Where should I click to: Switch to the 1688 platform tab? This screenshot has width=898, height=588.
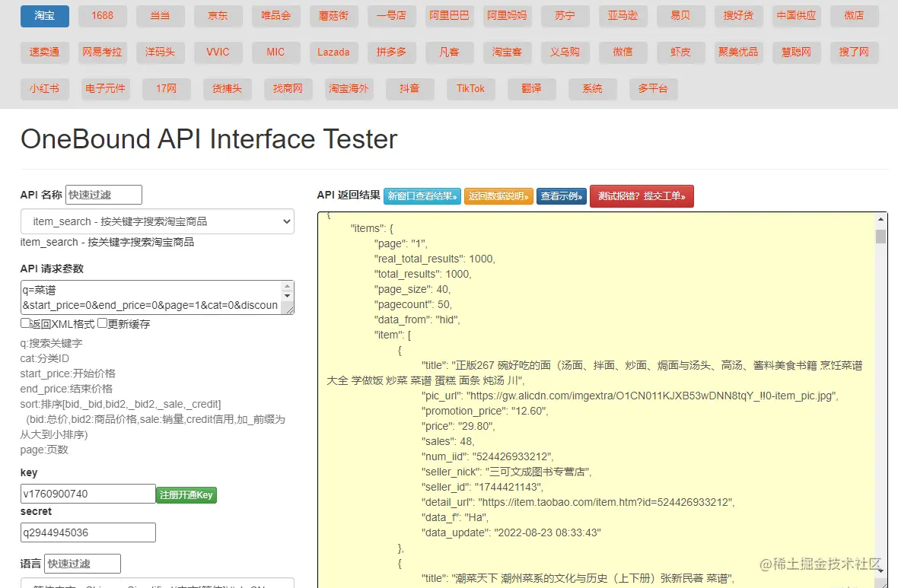(103, 16)
